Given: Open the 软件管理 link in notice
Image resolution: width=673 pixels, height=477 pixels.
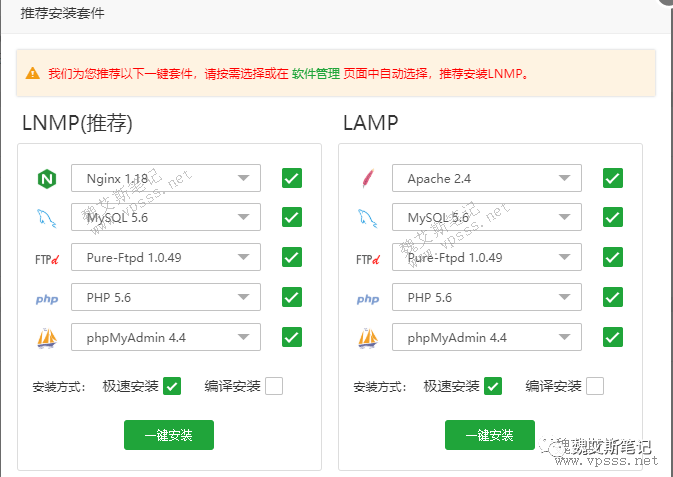Looking at the screenshot, I should tap(316, 73).
